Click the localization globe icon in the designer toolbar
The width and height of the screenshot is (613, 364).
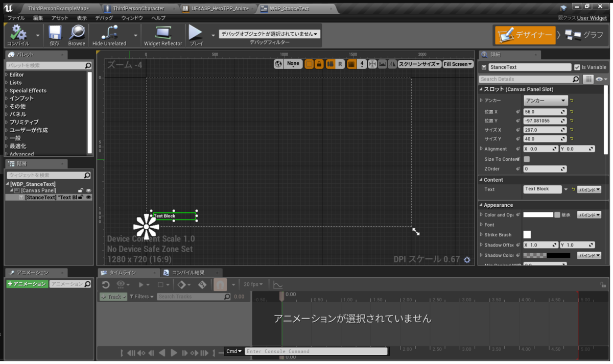click(278, 64)
